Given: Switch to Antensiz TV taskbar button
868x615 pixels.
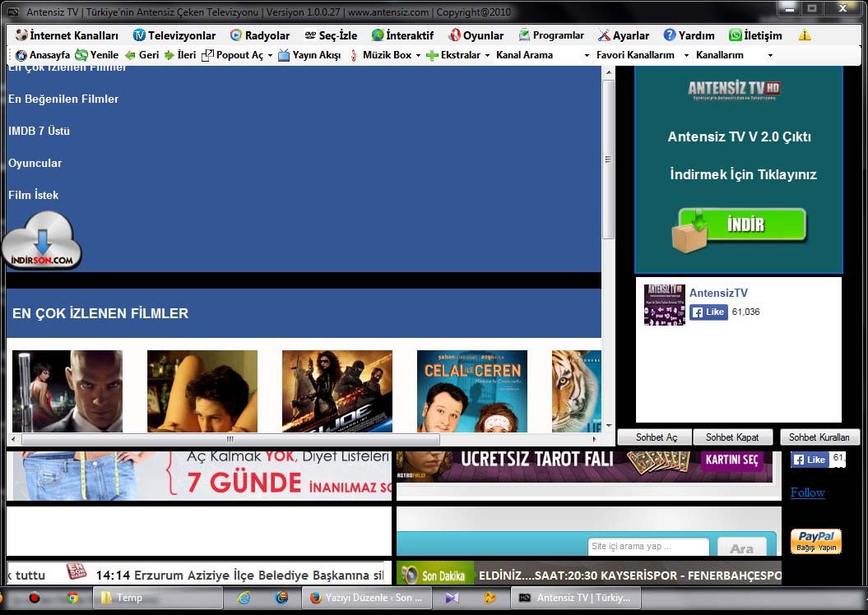Looking at the screenshot, I should (577, 598).
